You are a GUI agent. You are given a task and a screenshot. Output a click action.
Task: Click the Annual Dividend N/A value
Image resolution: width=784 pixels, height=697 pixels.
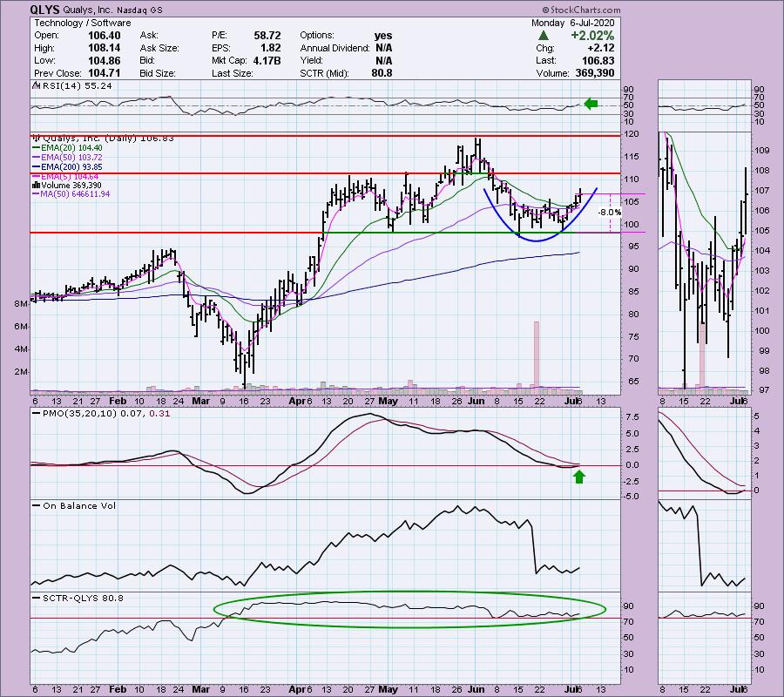click(x=383, y=48)
